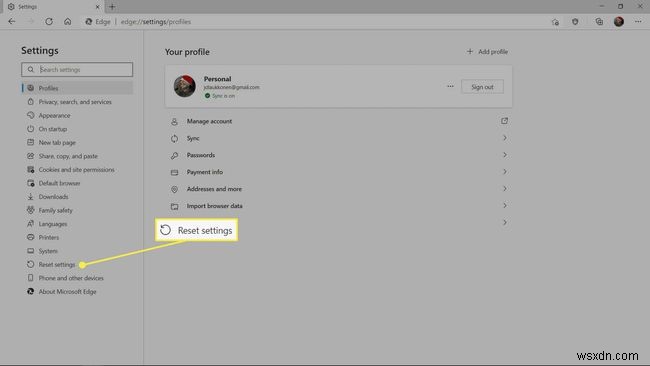Screen dimensions: 650x366
Task: Click the key icon beside Passwords
Action: 175,155
